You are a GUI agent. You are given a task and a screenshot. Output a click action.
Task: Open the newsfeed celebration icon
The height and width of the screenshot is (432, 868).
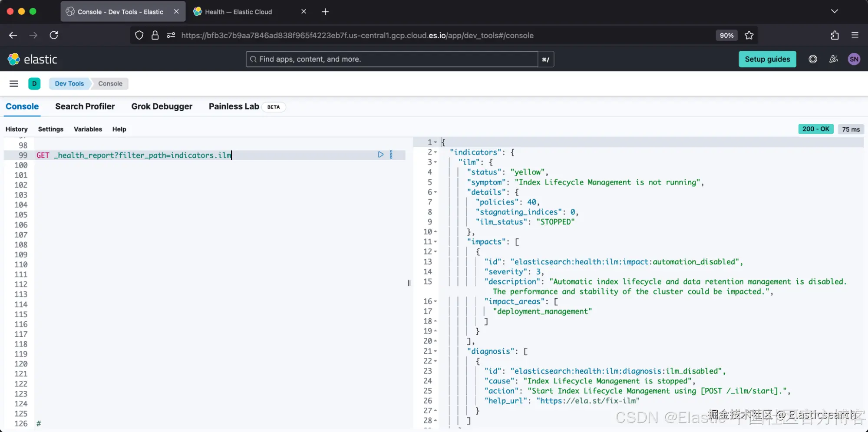click(833, 59)
